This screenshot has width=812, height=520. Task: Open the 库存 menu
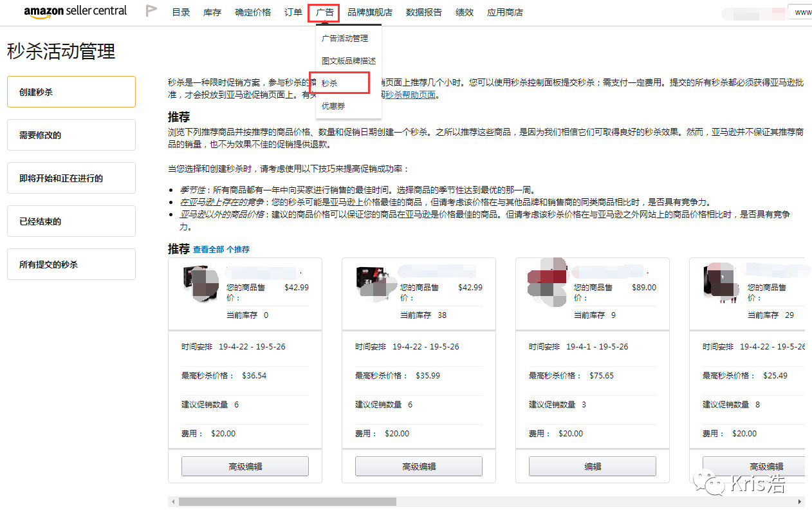212,12
